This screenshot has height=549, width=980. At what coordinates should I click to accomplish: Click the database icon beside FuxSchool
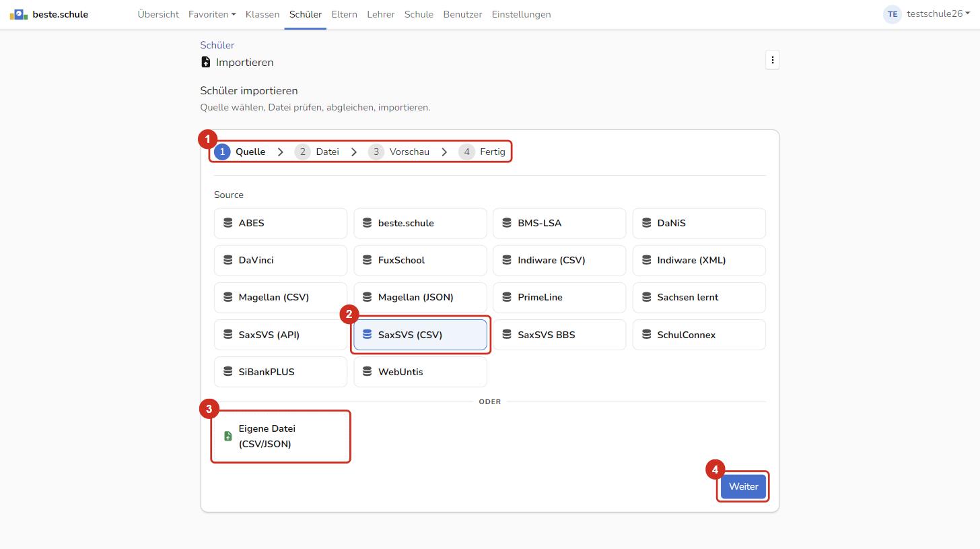(367, 260)
